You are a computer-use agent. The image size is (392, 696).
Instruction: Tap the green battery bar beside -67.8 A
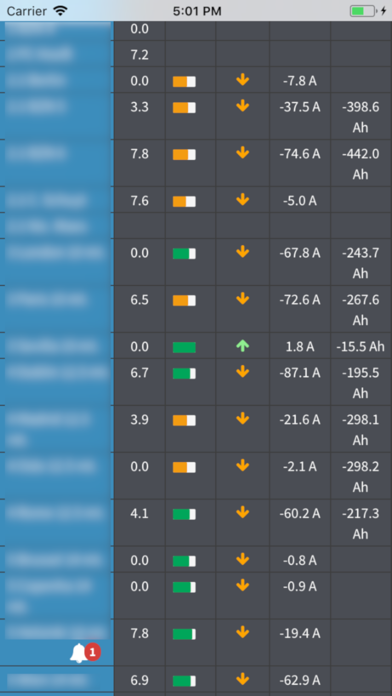tap(184, 253)
